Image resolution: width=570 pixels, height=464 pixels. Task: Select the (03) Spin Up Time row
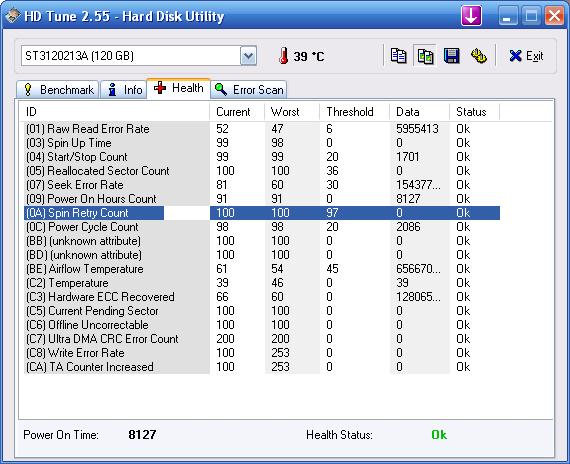[x=262, y=143]
